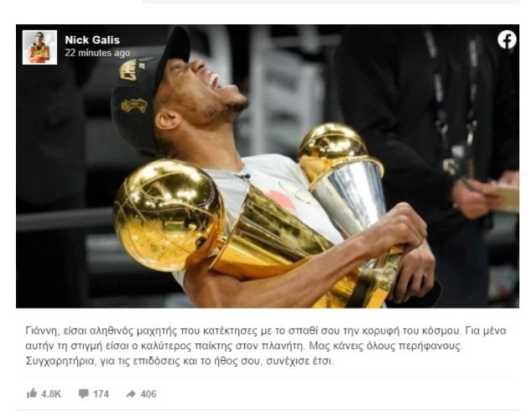Select the silver MVP trophy in photo
Viewport: 532px width, 417px height.
344,178
